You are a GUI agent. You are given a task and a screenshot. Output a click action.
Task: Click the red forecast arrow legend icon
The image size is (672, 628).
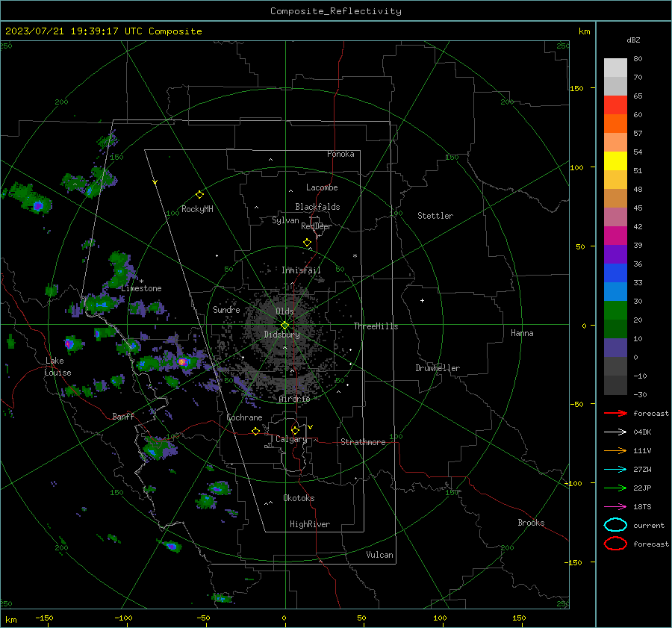[615, 413]
